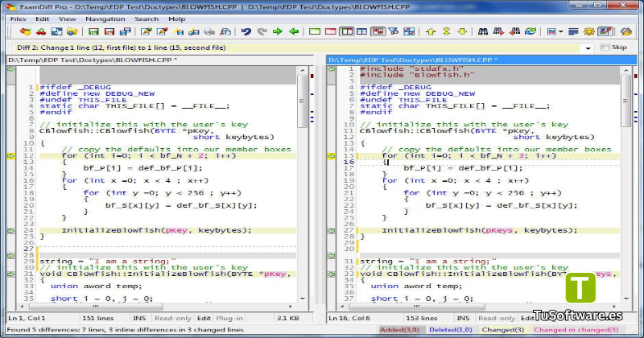This screenshot has height=338, width=644.
Task: Open Find with the binoculars icon
Action: pyautogui.click(x=483, y=31)
